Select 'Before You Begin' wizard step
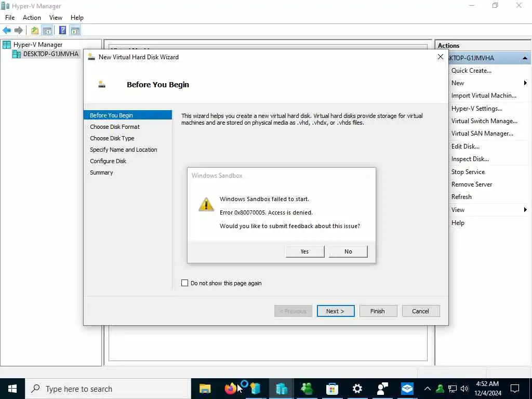Image resolution: width=532 pixels, height=399 pixels. (x=128, y=115)
